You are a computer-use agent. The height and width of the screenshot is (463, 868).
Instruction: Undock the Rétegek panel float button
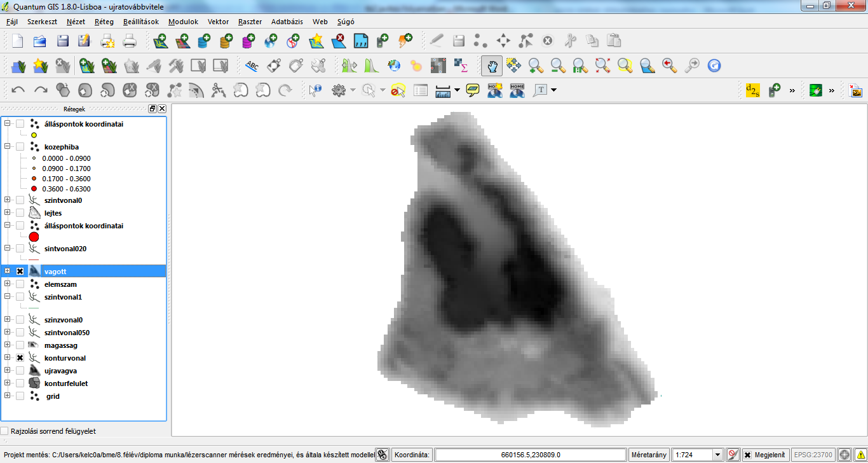(x=153, y=109)
